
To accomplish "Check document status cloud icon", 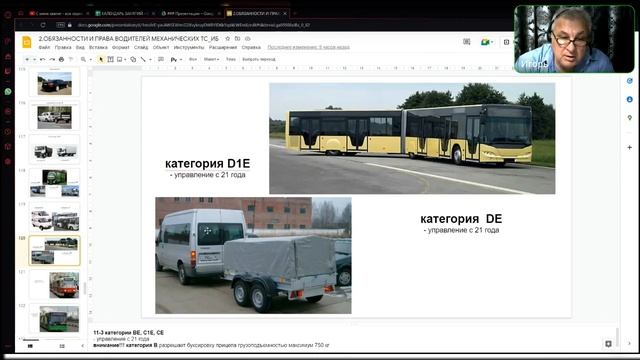I will click(x=248, y=39).
